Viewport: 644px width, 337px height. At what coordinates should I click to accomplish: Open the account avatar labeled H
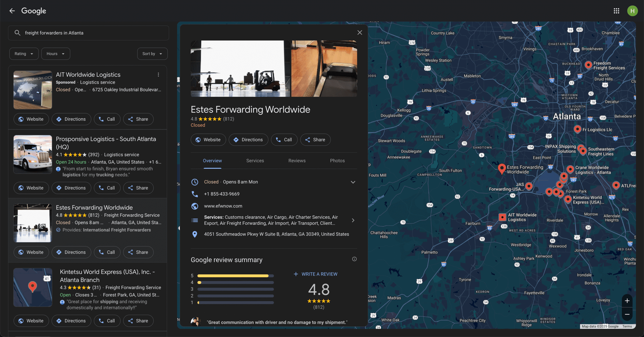632,11
